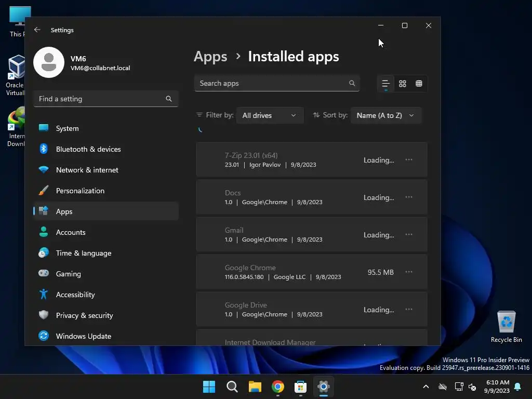Screen dimensions: 532x399
Task: Click the Find a setting search field
Action: 106,99
